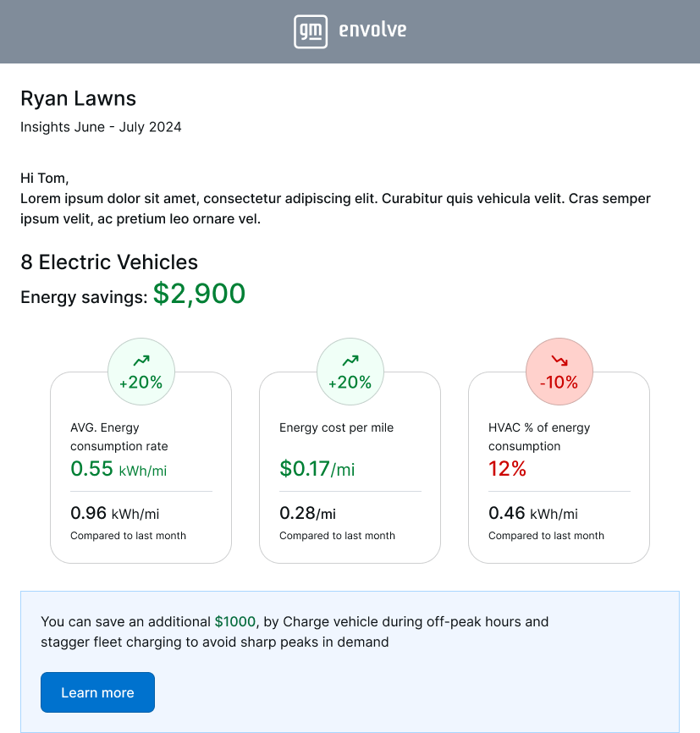This screenshot has width=700, height=733.
Task: Click the Learn more button
Action: (x=97, y=692)
